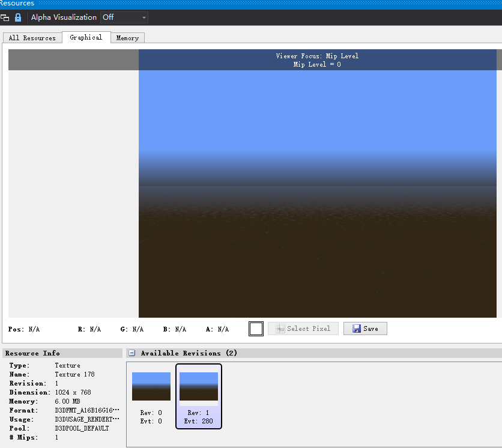The width and height of the screenshot is (502, 448).
Task: Toggle the lock icon in toolbar
Action: (x=18, y=17)
